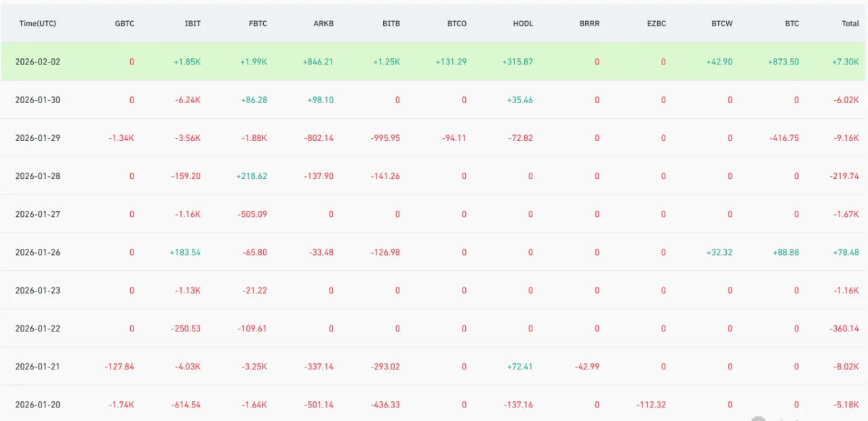The image size is (868, 421).
Task: Select the 2026-02-02 date row
Action: pos(38,62)
